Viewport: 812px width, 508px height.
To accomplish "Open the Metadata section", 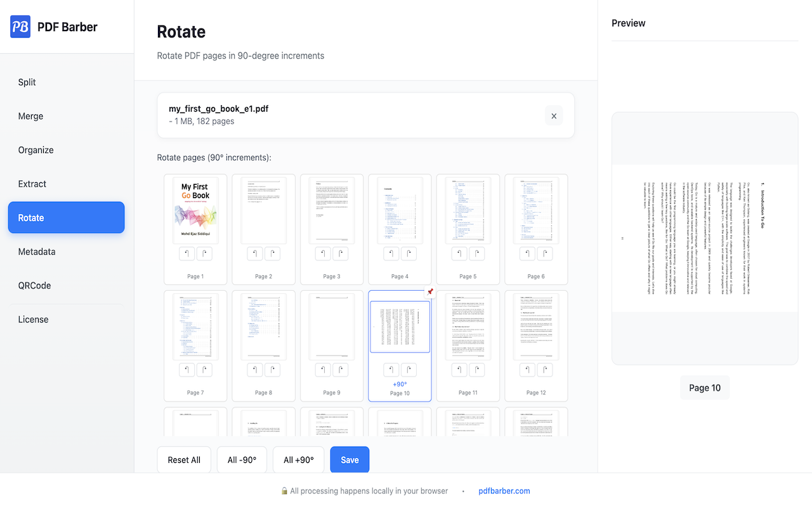I will (x=66, y=251).
